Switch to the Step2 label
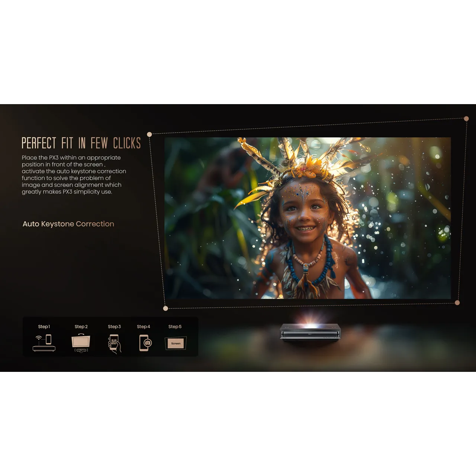 (x=81, y=327)
